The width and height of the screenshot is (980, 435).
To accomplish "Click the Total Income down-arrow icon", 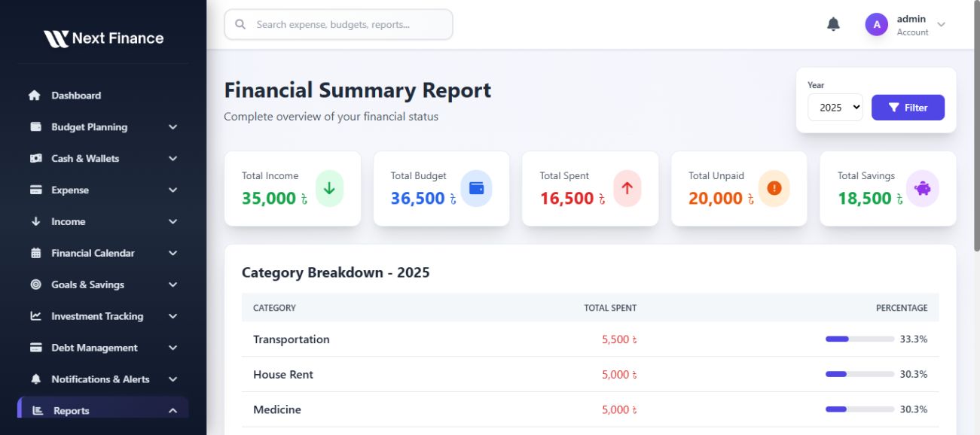I will [x=329, y=188].
